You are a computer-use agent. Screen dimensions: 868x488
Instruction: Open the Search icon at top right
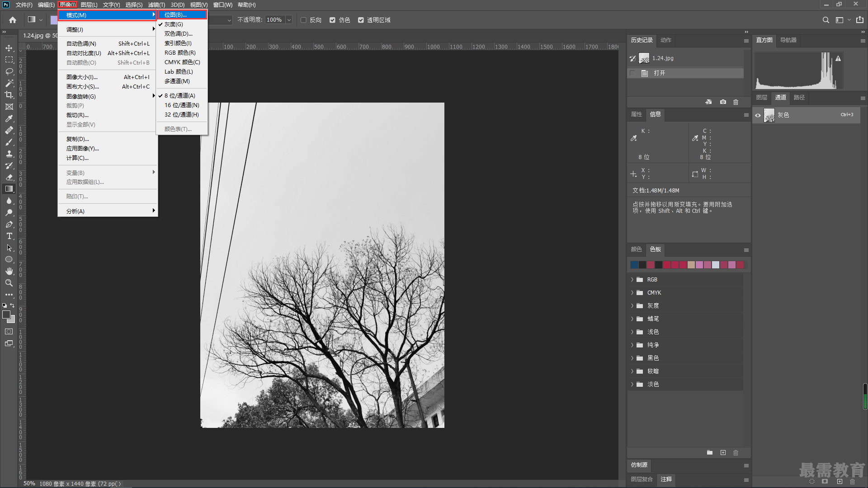[x=826, y=20]
